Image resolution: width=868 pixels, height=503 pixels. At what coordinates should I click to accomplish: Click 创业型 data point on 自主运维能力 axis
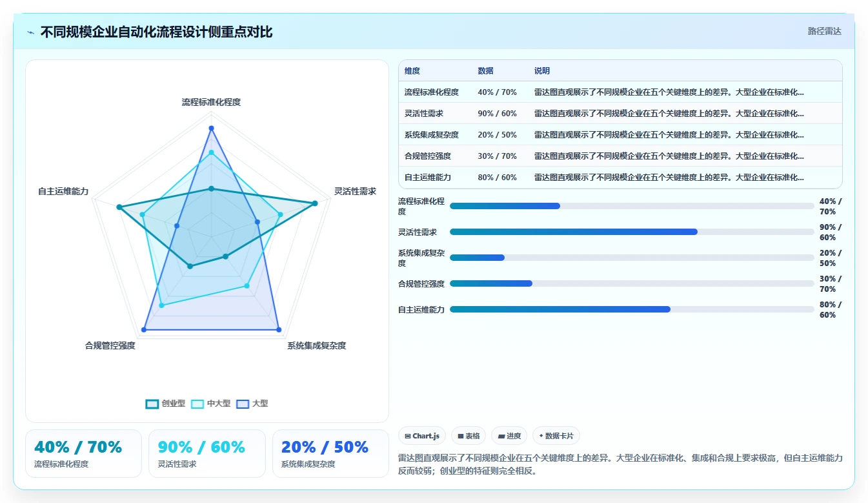click(x=119, y=207)
